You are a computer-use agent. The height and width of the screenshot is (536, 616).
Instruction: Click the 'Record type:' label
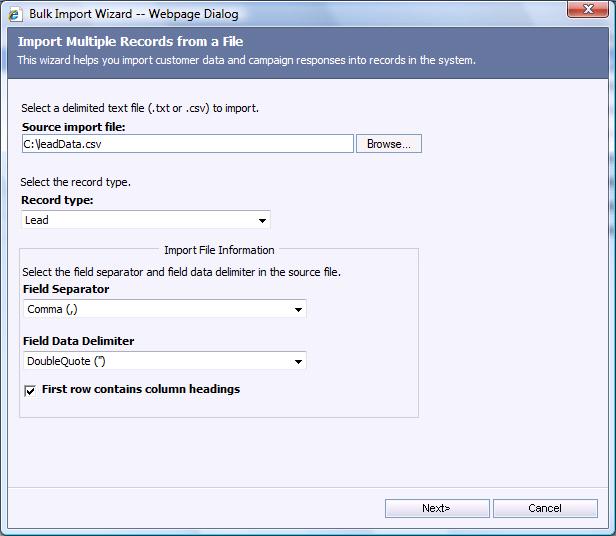[57, 200]
